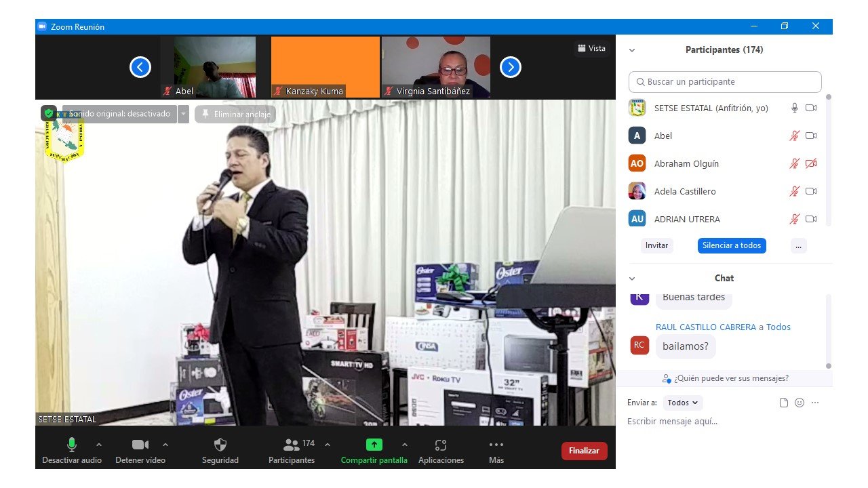Click Abraham Olguín's muted microphone icon
868x488 pixels.
point(795,163)
